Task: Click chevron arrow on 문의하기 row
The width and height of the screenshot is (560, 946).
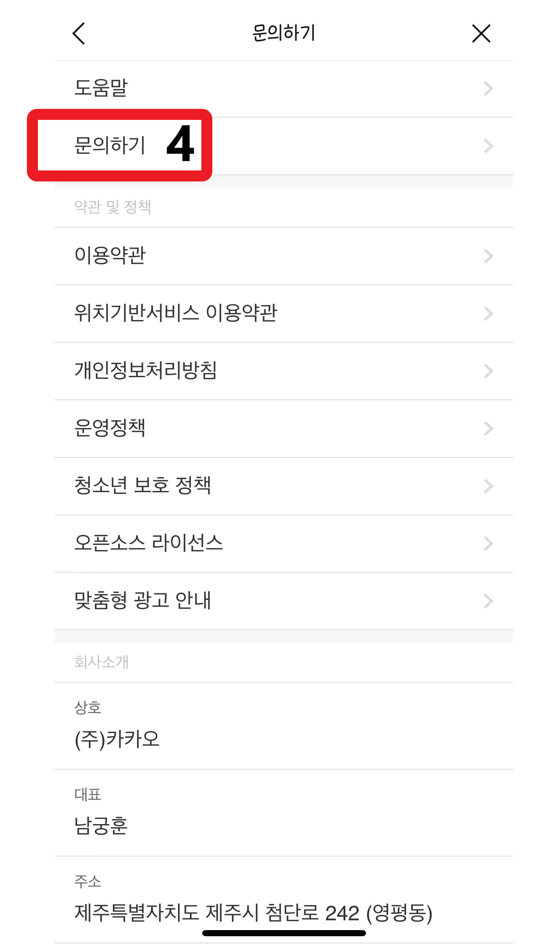Action: [x=488, y=146]
